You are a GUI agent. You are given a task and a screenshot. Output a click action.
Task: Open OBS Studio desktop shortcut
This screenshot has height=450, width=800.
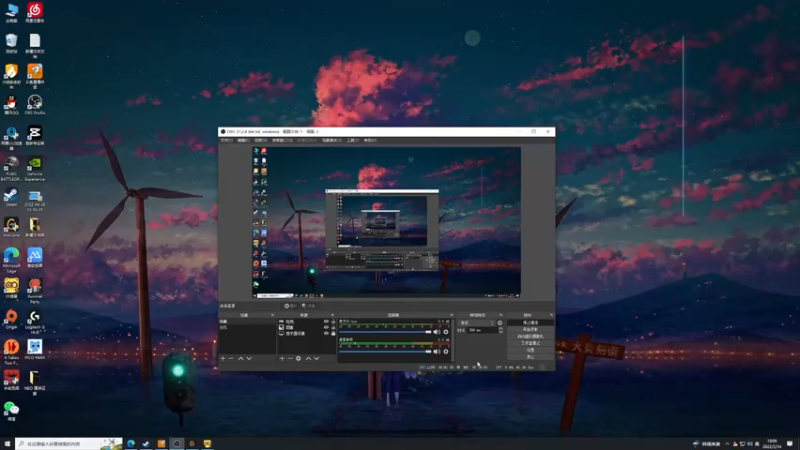pos(35,105)
